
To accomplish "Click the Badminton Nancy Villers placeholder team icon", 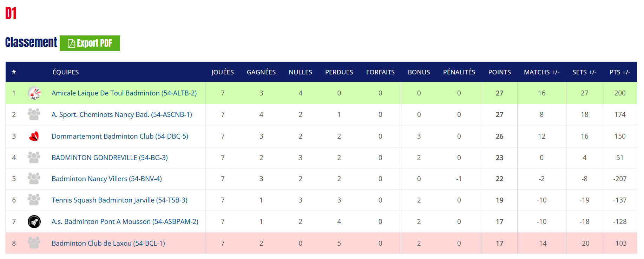I will [34, 179].
